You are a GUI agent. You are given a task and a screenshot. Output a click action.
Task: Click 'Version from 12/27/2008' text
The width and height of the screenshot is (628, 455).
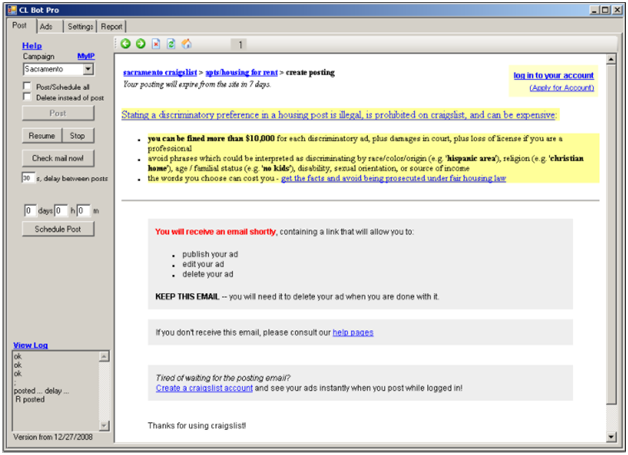[53, 437]
